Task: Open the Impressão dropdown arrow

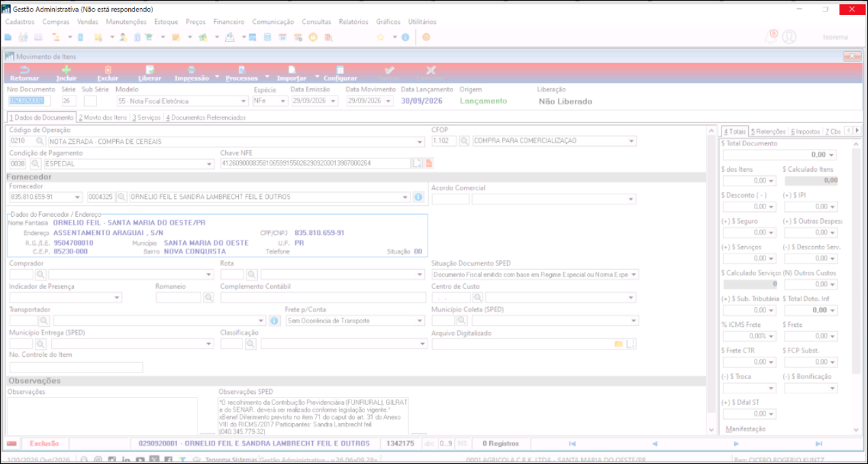Action: pos(217,76)
